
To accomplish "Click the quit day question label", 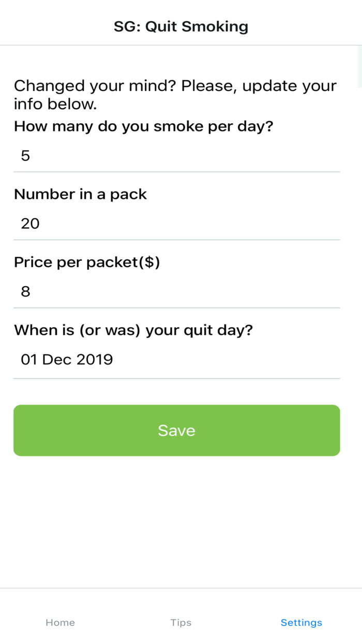I will point(133,330).
